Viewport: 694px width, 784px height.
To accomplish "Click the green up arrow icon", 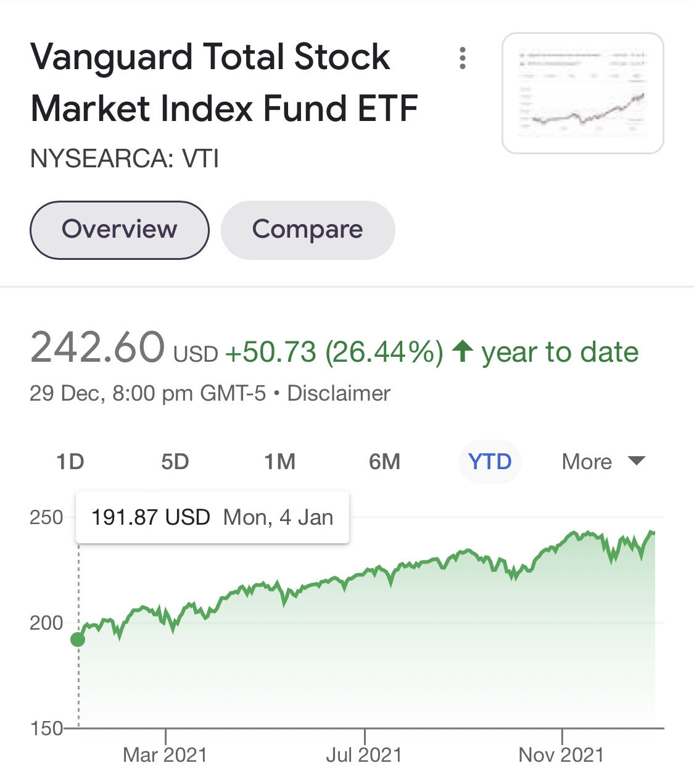I will point(462,352).
